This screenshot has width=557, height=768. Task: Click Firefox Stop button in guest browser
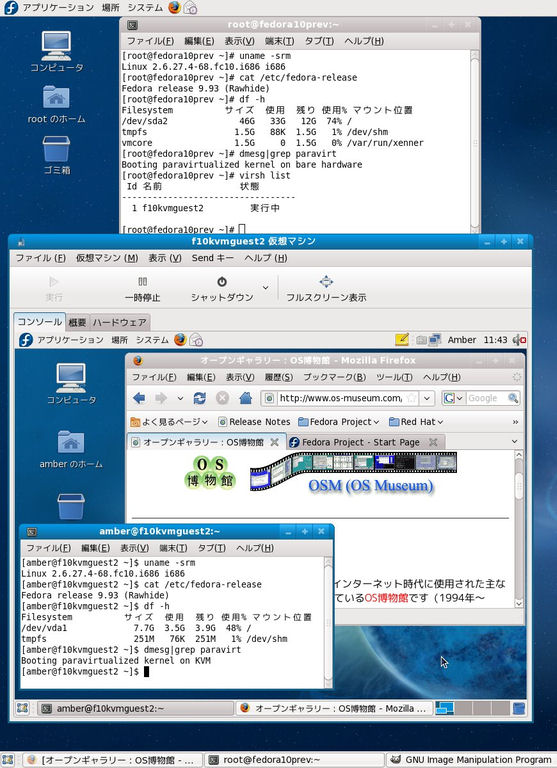coord(222,398)
